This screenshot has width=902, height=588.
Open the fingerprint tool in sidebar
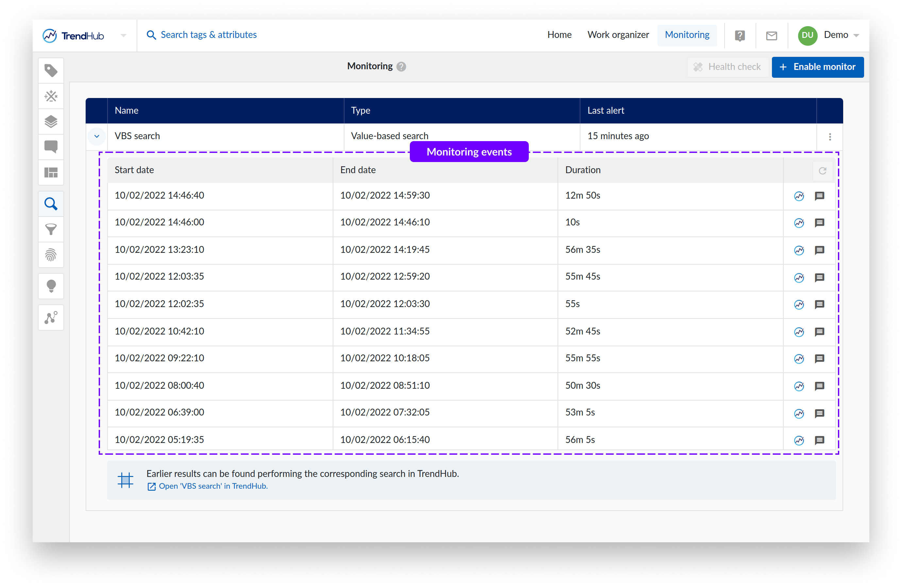click(x=51, y=254)
